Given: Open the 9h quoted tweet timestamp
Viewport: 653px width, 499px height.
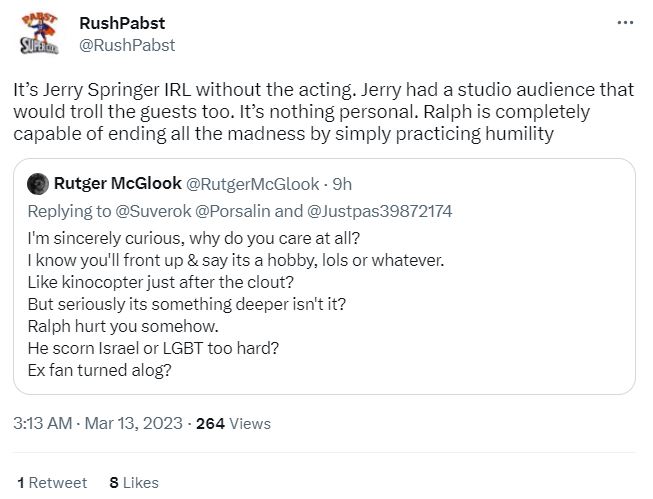Looking at the screenshot, I should (x=342, y=184).
